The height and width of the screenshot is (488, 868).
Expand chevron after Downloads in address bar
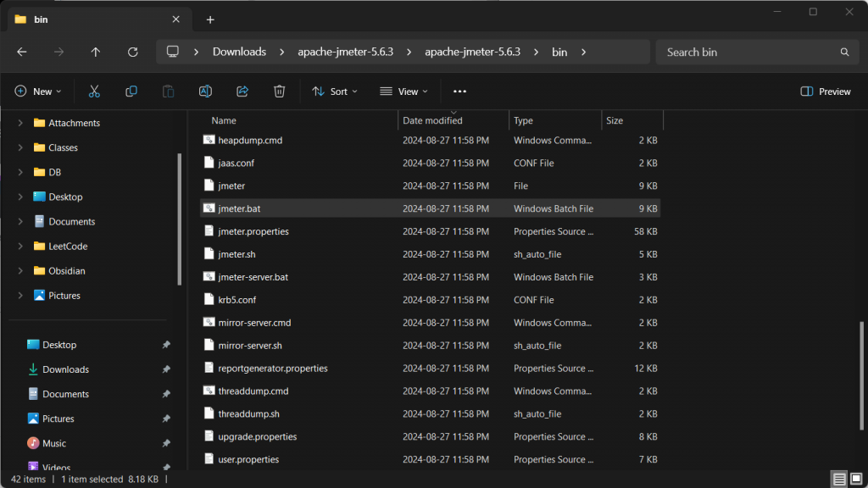click(x=281, y=52)
